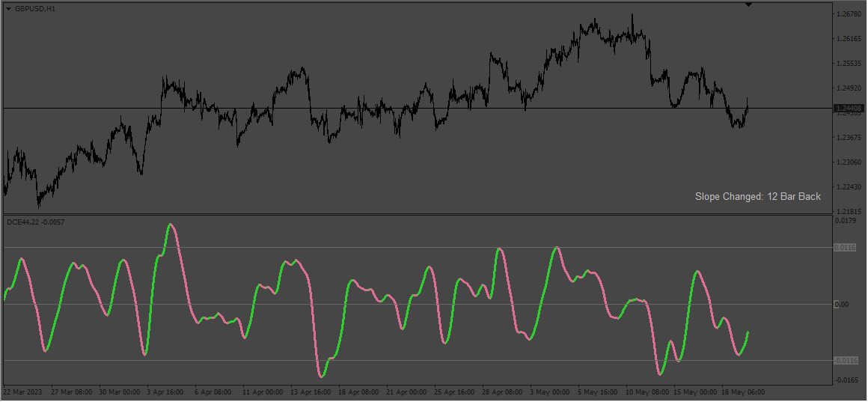Screen dimensions: 868x402
Task: Click the -0.0165 indicator scale value
Action: point(846,380)
